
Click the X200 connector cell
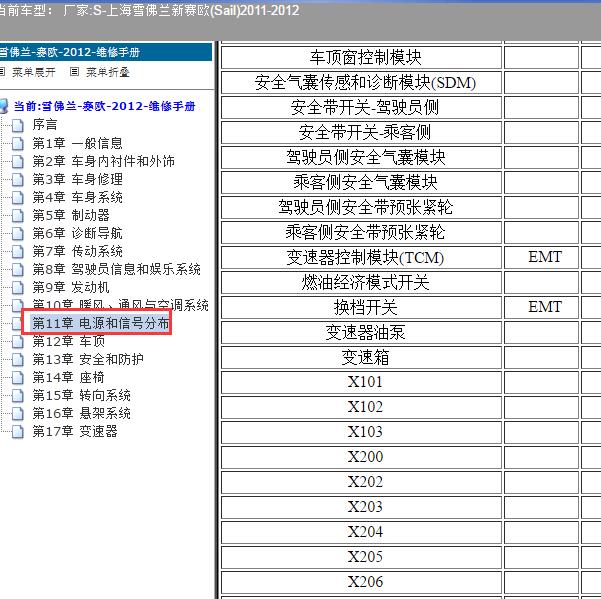[x=361, y=458]
